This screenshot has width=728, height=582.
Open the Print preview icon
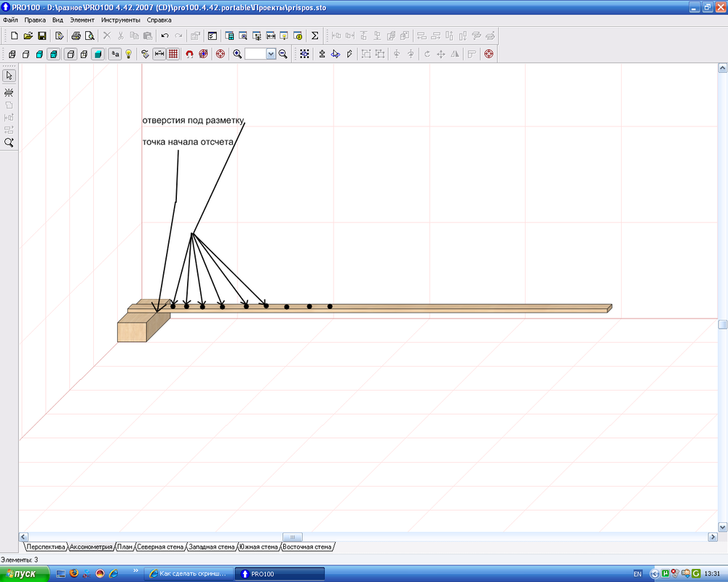click(x=90, y=36)
